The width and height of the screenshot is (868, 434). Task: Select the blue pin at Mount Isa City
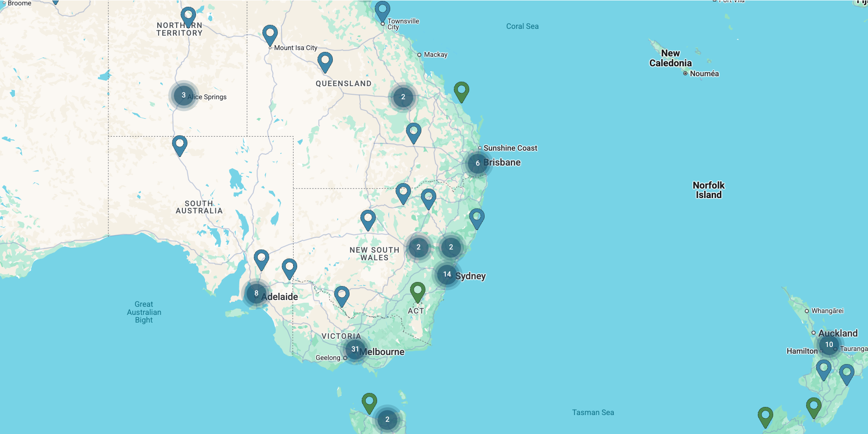(x=270, y=34)
